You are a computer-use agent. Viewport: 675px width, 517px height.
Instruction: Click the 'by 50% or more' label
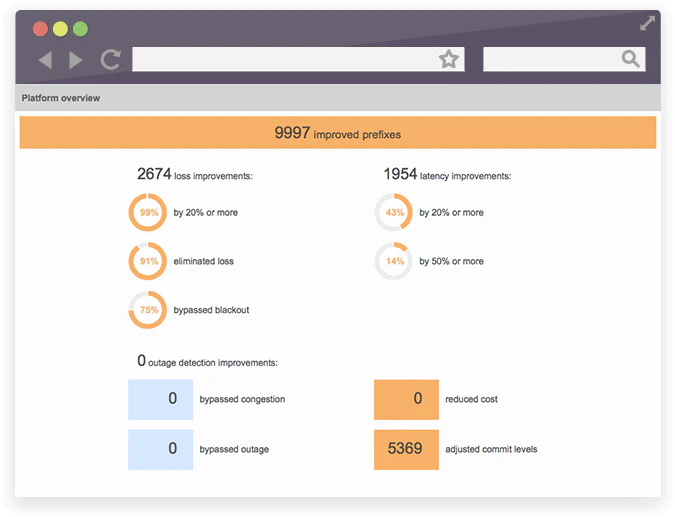(452, 261)
